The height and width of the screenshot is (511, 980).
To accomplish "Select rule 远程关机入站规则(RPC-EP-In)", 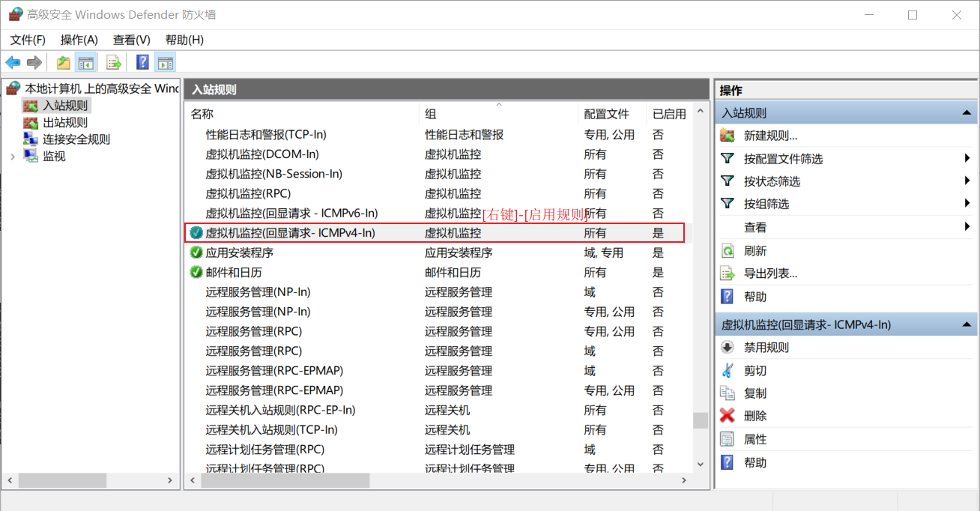I will click(438, 410).
